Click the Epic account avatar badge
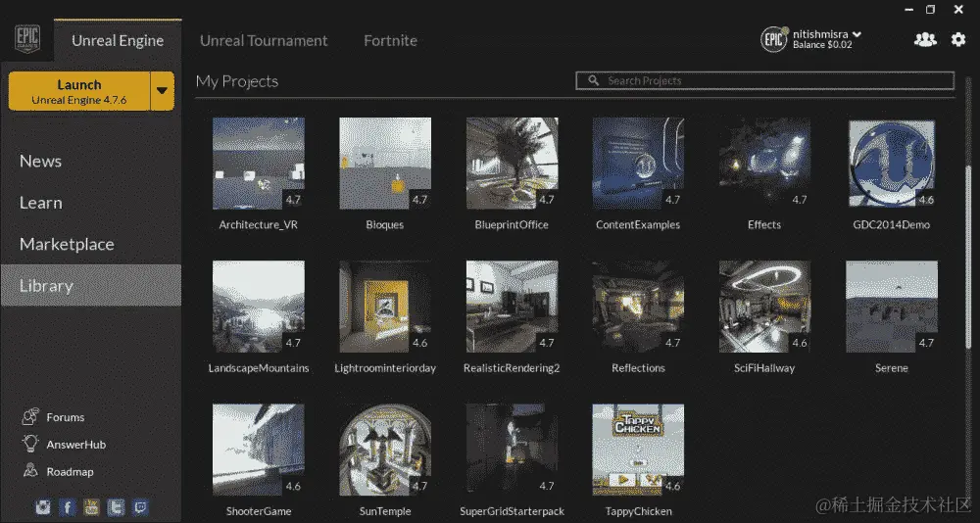 774,39
